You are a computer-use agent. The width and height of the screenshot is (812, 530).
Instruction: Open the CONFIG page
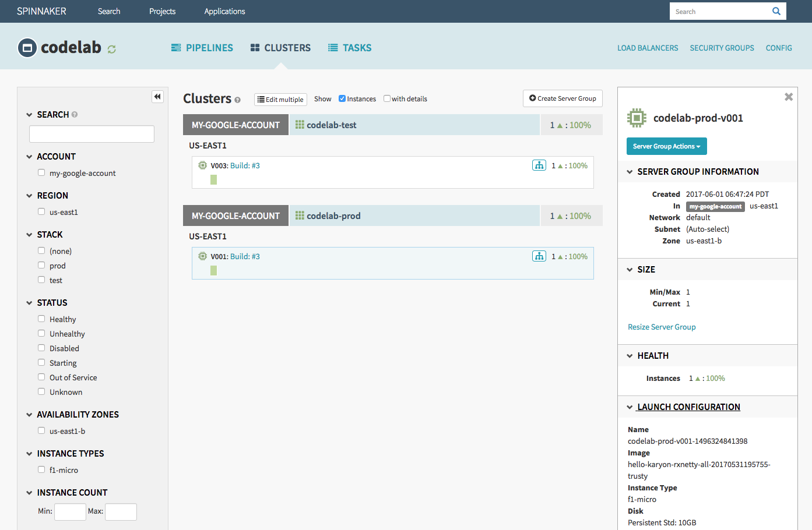click(x=779, y=48)
